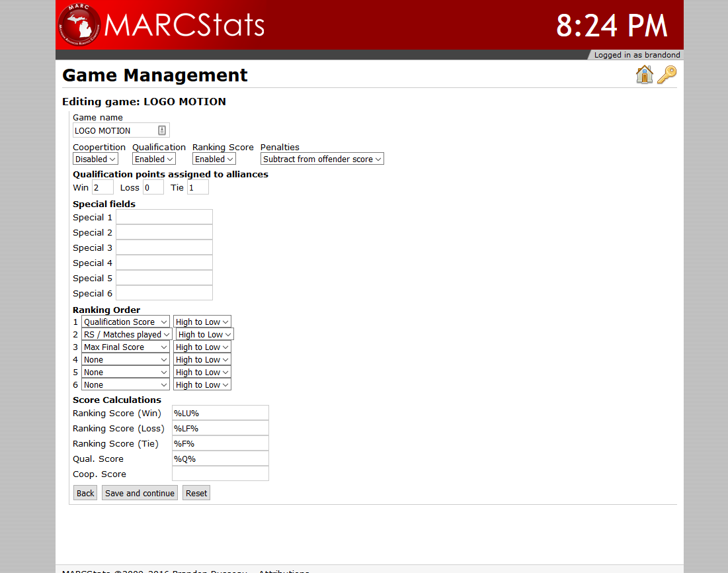The width and height of the screenshot is (728, 573).
Task: Open rank 3 Max Final Score dropdown
Action: pyautogui.click(x=126, y=347)
